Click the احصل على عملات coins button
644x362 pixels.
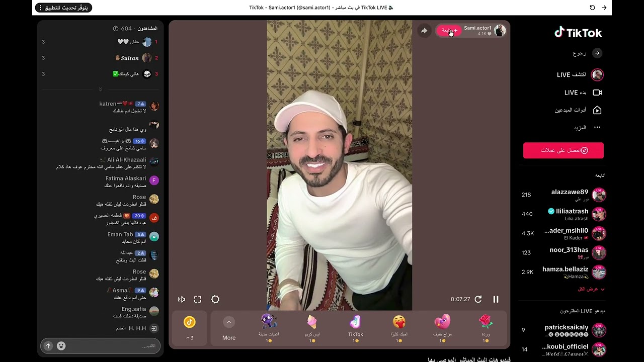[x=563, y=150]
